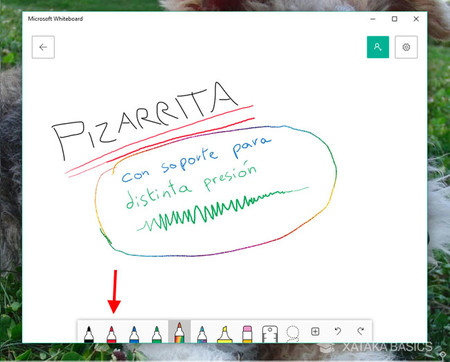Viewport: 450px width, 362px height.
Task: Click the Microsoft Whiteboard title bar text
Action: [x=55, y=19]
